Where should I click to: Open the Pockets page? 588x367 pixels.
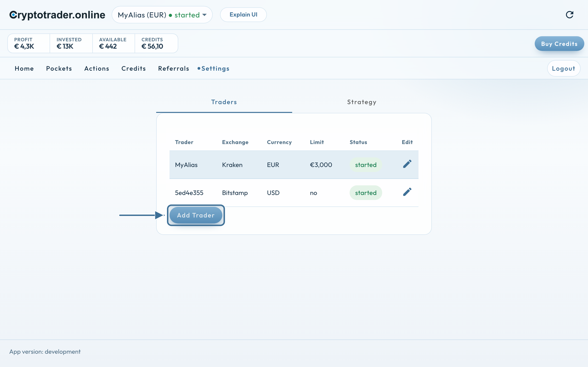point(59,68)
